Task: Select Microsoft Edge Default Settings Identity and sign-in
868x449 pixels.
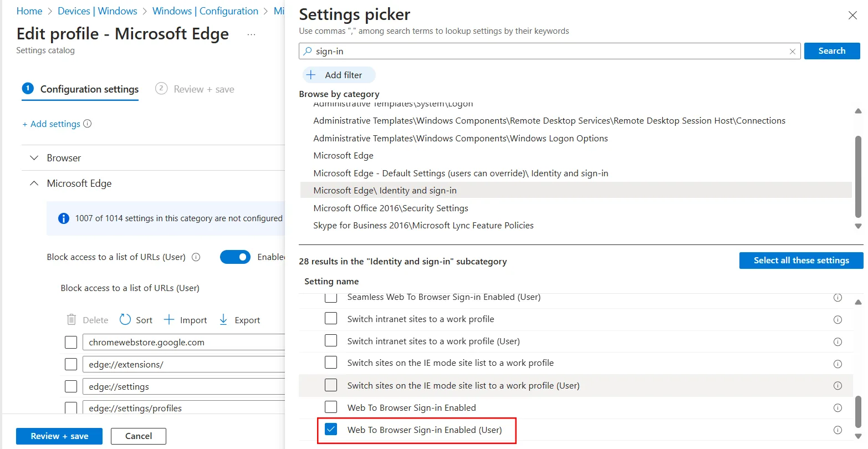Action: click(x=461, y=174)
